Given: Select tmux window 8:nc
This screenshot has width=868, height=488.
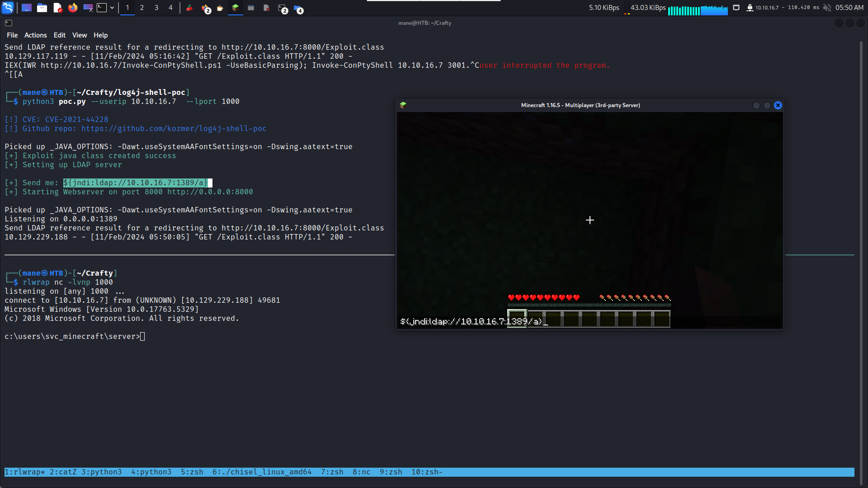Looking at the screenshot, I should tap(362, 472).
